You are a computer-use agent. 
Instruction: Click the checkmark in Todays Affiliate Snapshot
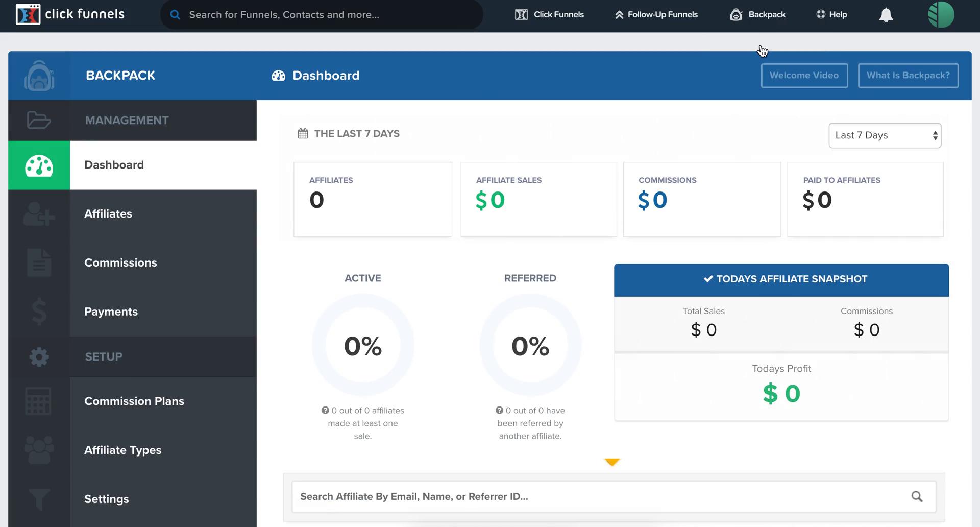click(708, 279)
